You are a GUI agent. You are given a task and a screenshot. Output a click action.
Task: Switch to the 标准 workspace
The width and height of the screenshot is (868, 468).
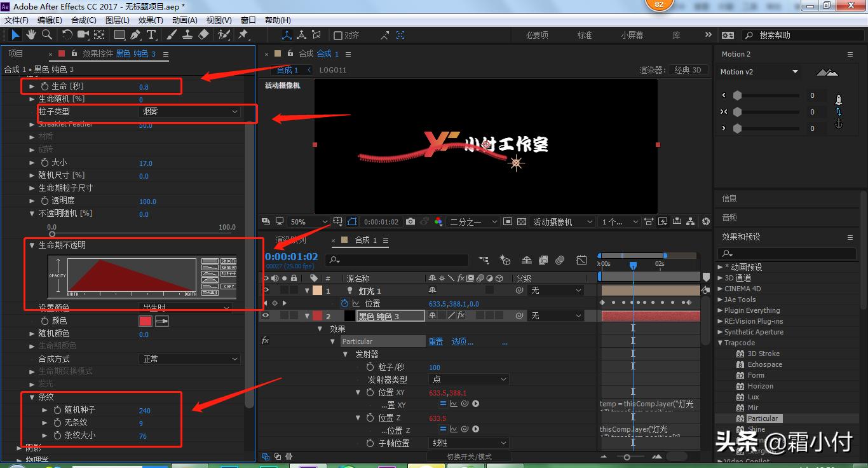[585, 36]
